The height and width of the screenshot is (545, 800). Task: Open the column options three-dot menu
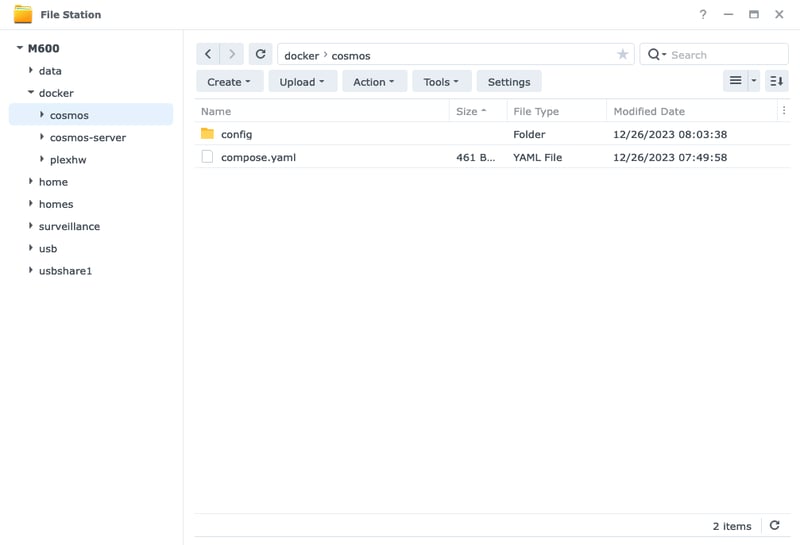[784, 111]
